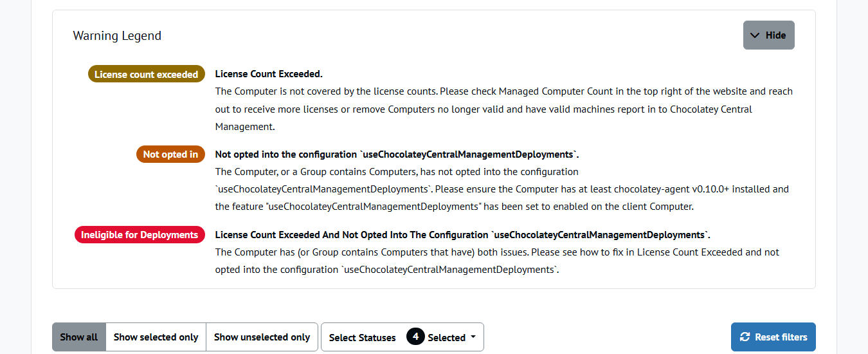
Task: Click the Warning Legend heading
Action: click(x=117, y=35)
